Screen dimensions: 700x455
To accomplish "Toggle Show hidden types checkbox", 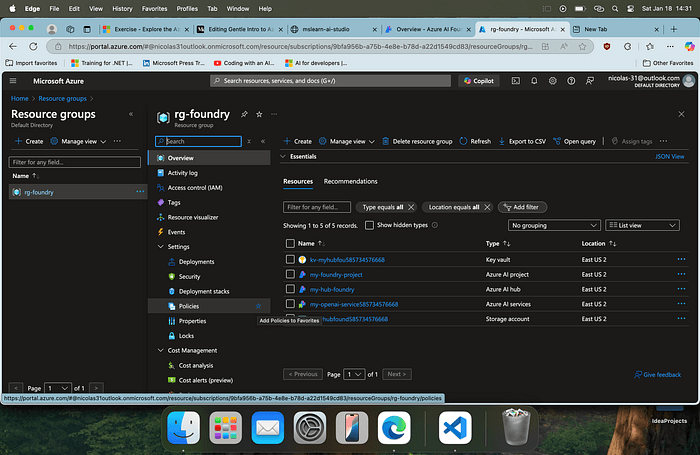I will [369, 225].
